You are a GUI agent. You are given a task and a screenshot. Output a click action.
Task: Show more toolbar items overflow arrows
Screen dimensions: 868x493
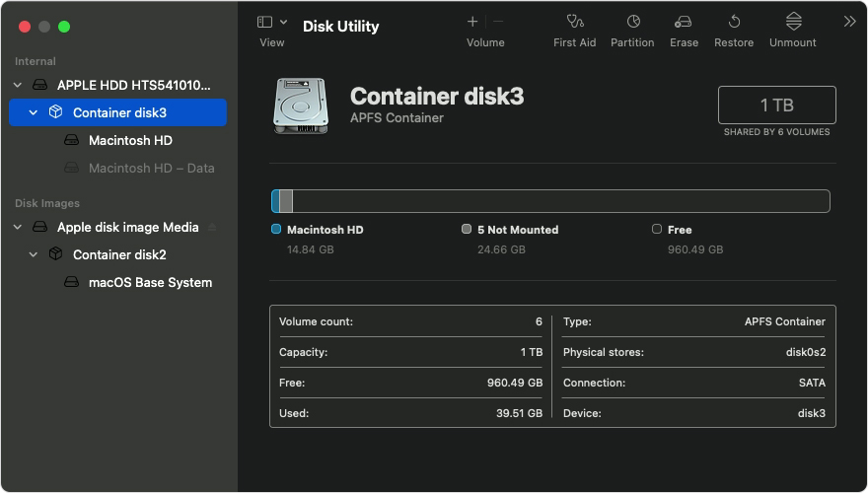849,22
